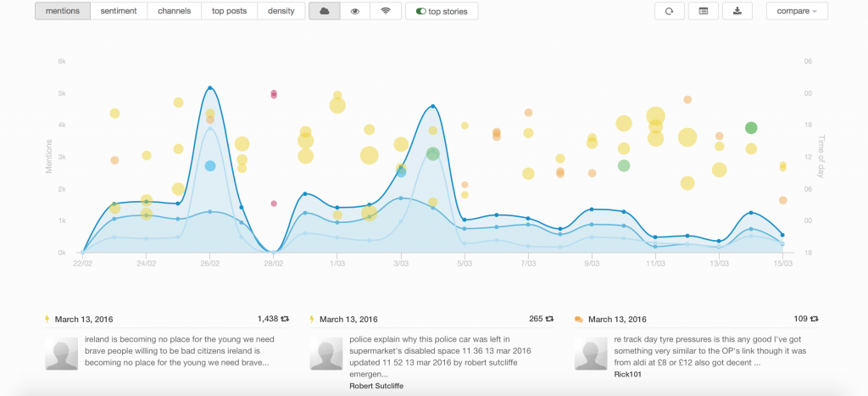The image size is (868, 396).
Task: Open the Robert Sutcliffe author link
Action: pos(378,385)
